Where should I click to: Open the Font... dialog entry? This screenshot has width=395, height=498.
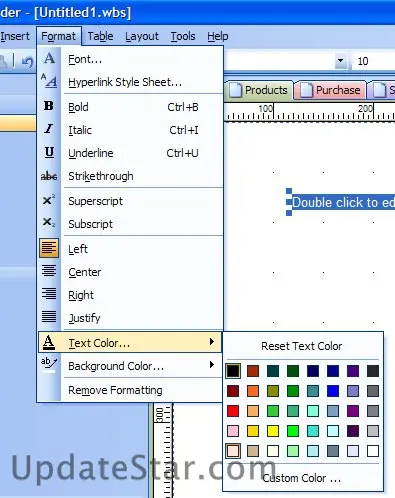[x=130, y=59]
